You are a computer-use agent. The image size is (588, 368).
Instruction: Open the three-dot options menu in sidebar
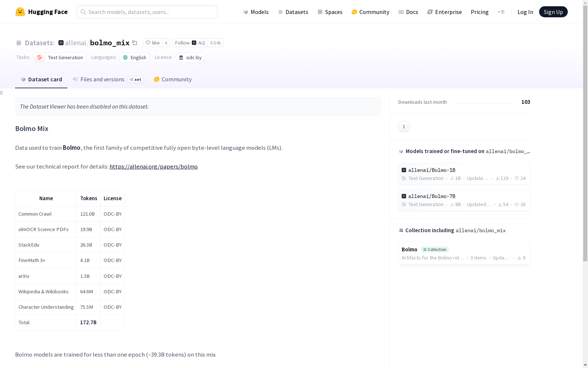[x=404, y=127]
